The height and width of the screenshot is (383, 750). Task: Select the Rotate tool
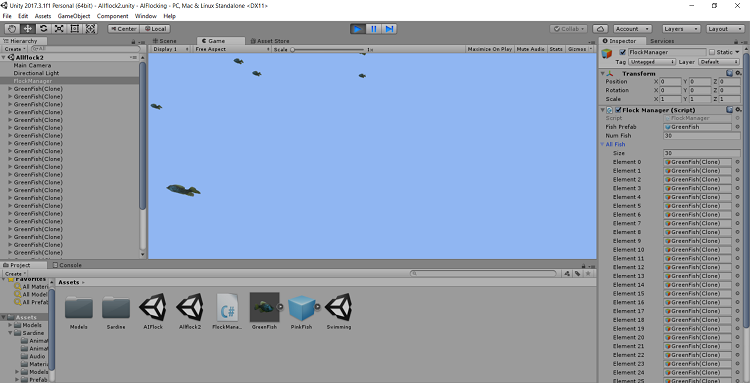[44, 29]
